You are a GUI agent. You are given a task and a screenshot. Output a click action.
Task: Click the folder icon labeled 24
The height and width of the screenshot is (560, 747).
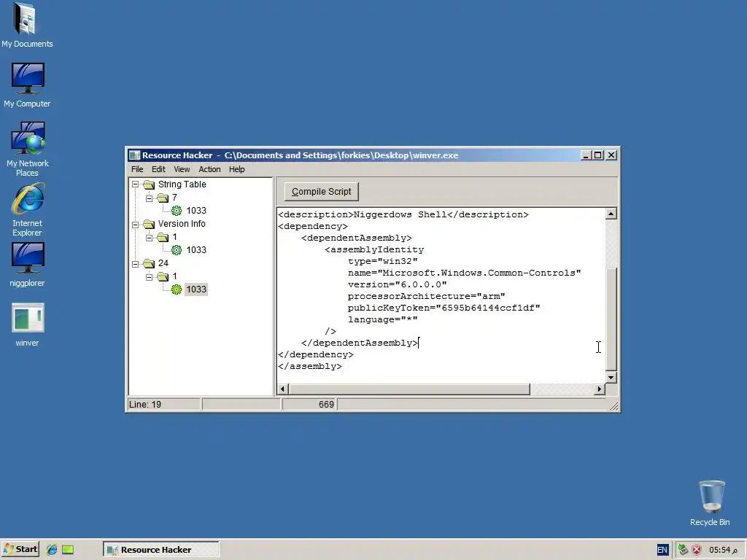[149, 263]
